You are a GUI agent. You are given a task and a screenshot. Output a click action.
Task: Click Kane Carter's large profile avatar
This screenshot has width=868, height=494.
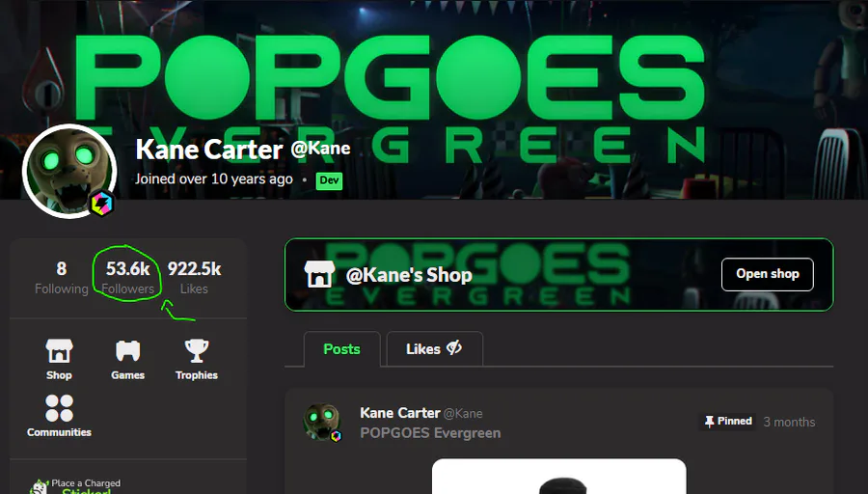[x=69, y=171]
